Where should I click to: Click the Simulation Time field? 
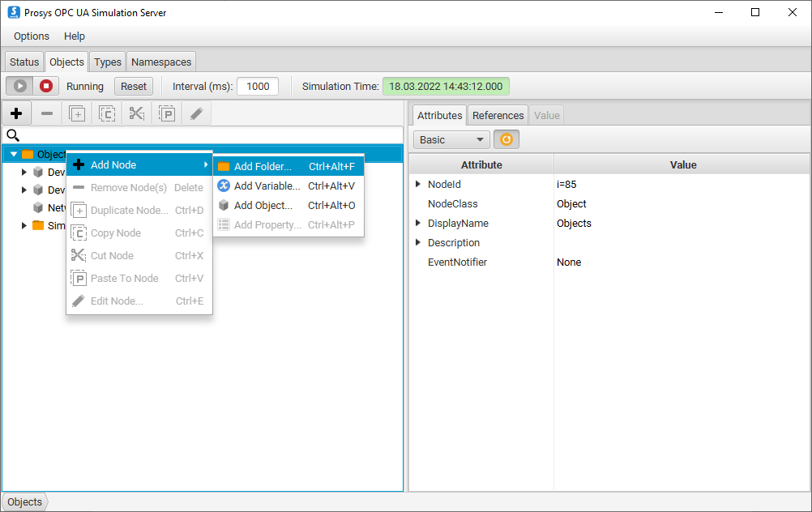[x=446, y=87]
